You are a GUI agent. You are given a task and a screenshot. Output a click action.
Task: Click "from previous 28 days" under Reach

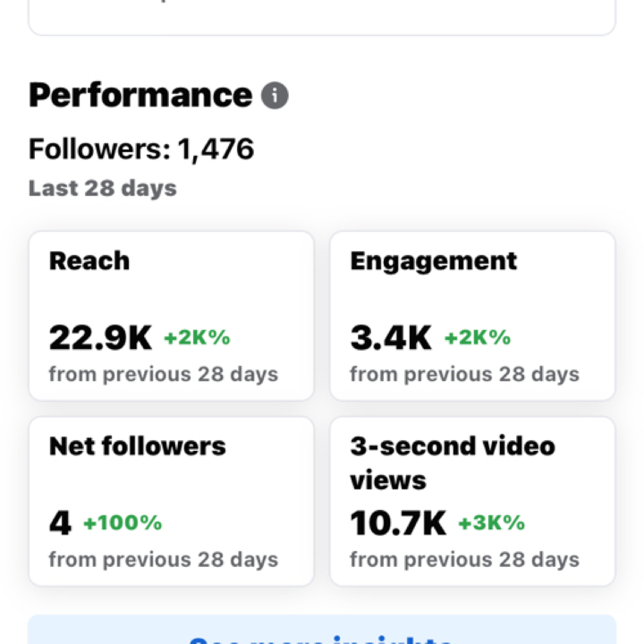tap(163, 374)
